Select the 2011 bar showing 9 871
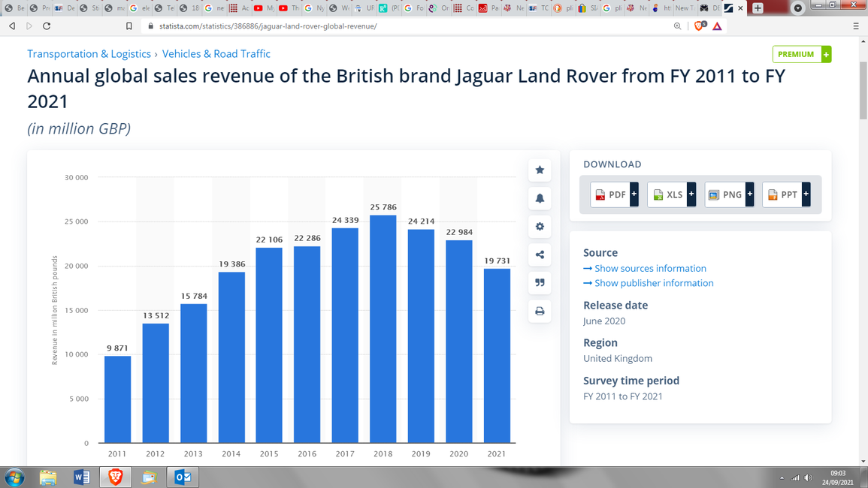Image resolution: width=868 pixels, height=488 pixels. pyautogui.click(x=118, y=399)
